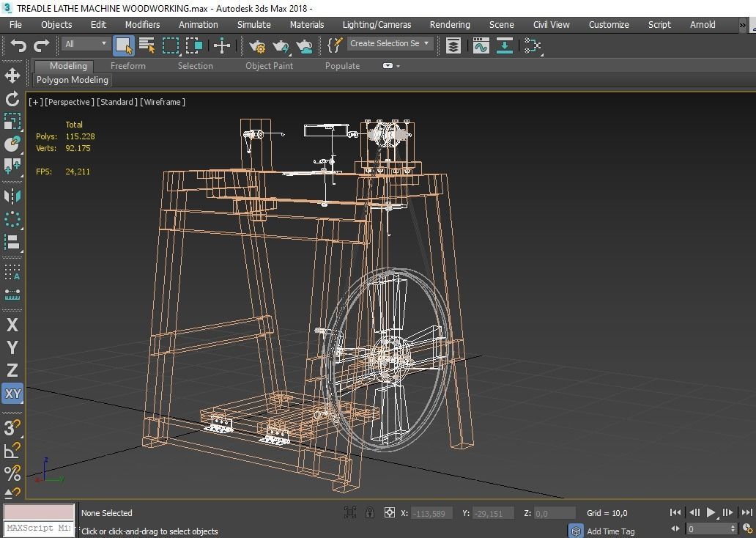The height and width of the screenshot is (538, 756).
Task: Select the Move tool in left toolbar
Action: click(12, 75)
